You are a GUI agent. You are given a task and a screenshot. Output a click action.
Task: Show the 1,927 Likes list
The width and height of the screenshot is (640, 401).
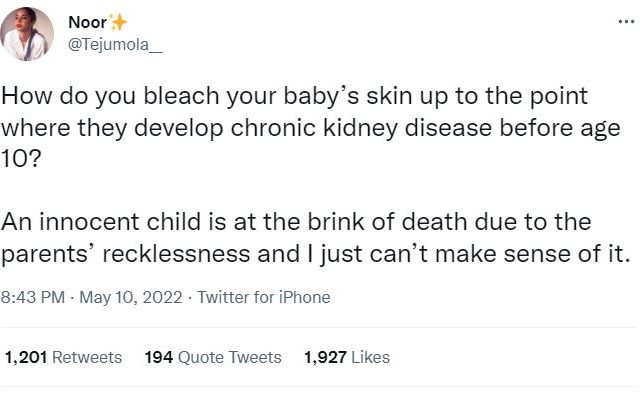347,357
